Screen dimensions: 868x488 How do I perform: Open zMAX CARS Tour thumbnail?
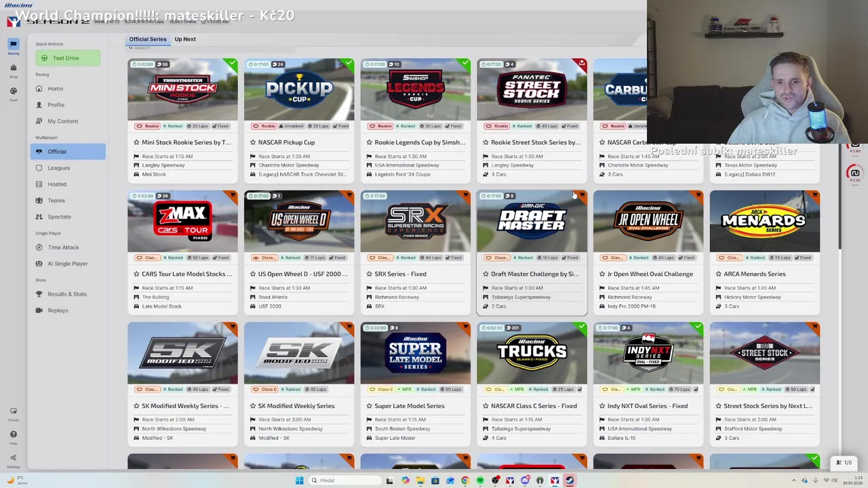182,221
